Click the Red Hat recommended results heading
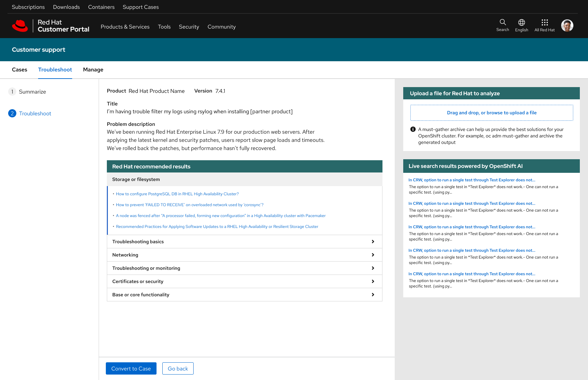This screenshot has height=380, width=588. (x=151, y=166)
